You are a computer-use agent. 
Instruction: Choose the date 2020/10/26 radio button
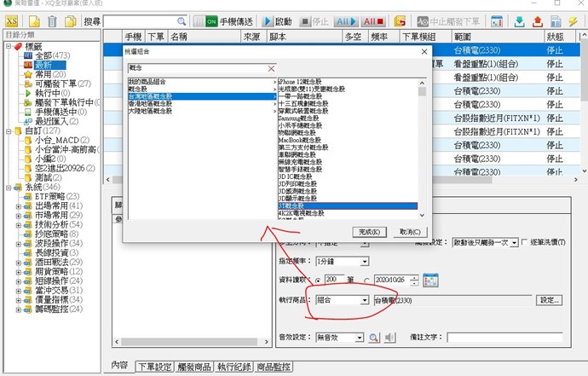367,281
